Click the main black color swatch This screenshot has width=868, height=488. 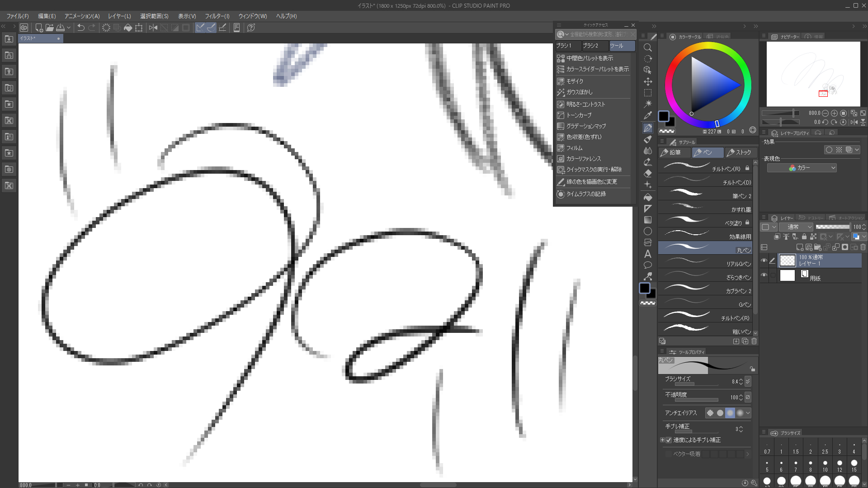(x=663, y=116)
